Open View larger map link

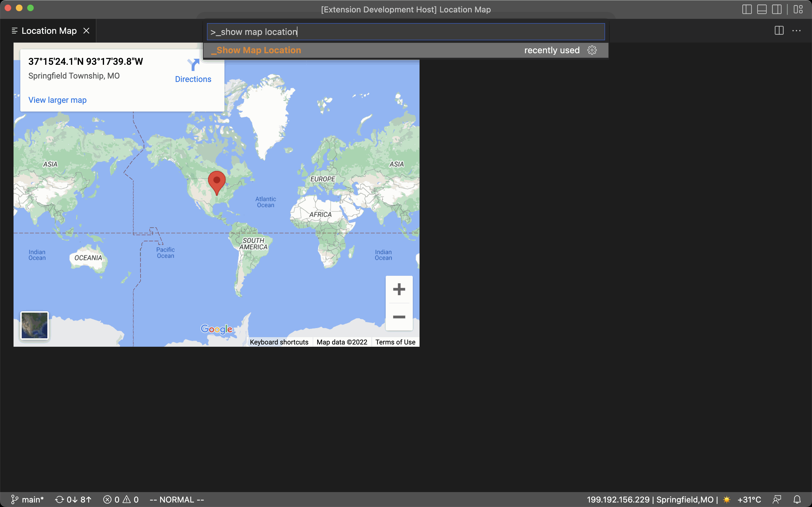coord(58,100)
